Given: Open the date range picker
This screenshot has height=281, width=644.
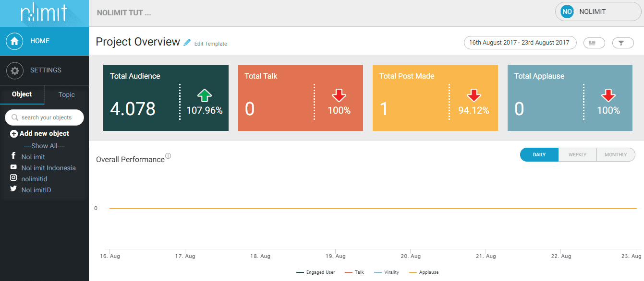Looking at the screenshot, I should (520, 43).
